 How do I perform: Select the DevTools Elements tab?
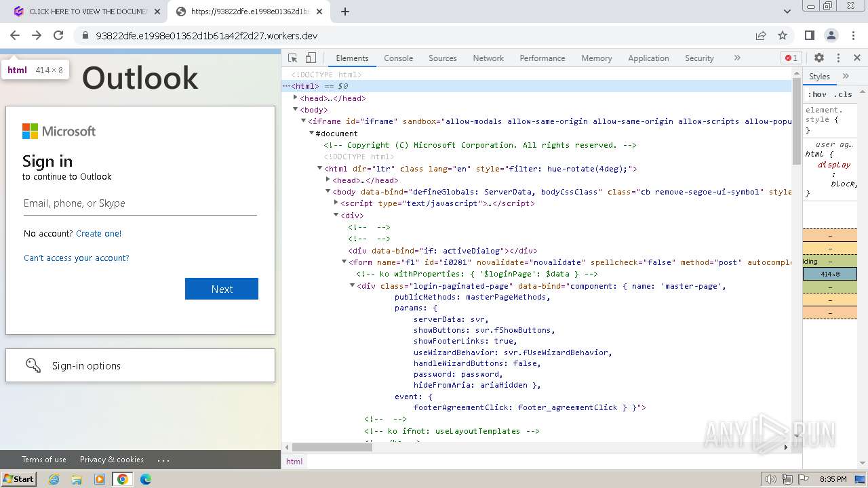(352, 58)
